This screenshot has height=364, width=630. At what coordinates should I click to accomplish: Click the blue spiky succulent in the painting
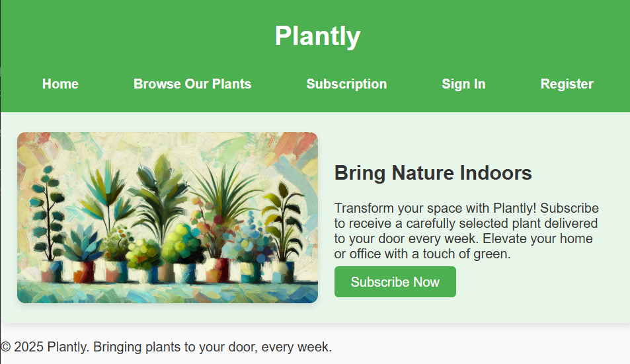point(83,241)
